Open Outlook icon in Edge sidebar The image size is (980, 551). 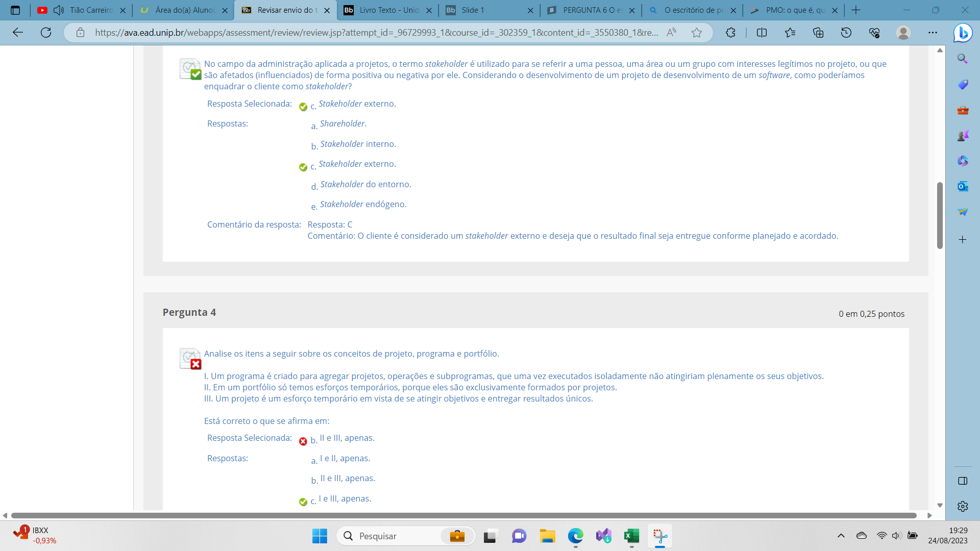tap(963, 186)
